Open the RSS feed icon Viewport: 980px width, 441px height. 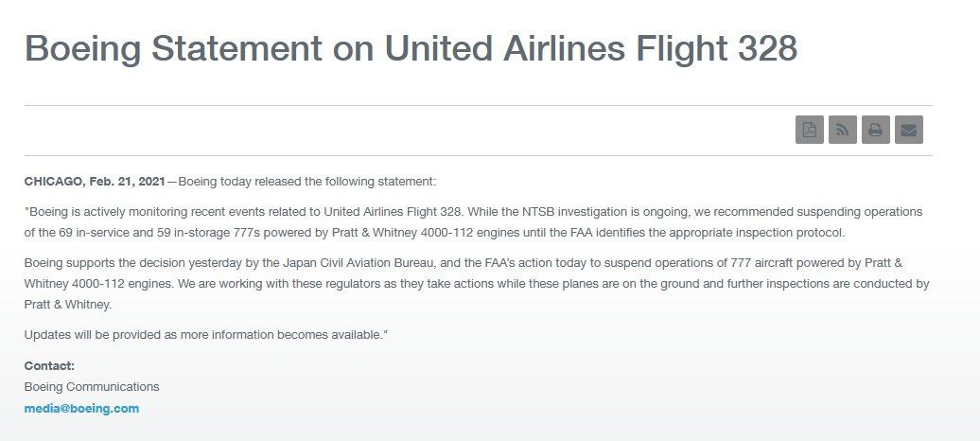tap(843, 130)
